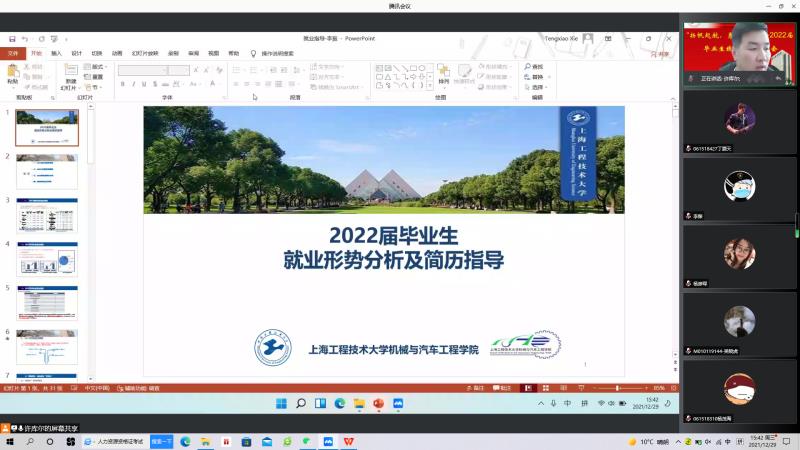The height and width of the screenshot is (450, 800).
Task: Select slide 3 thumbnail in slide panel
Action: 47,215
